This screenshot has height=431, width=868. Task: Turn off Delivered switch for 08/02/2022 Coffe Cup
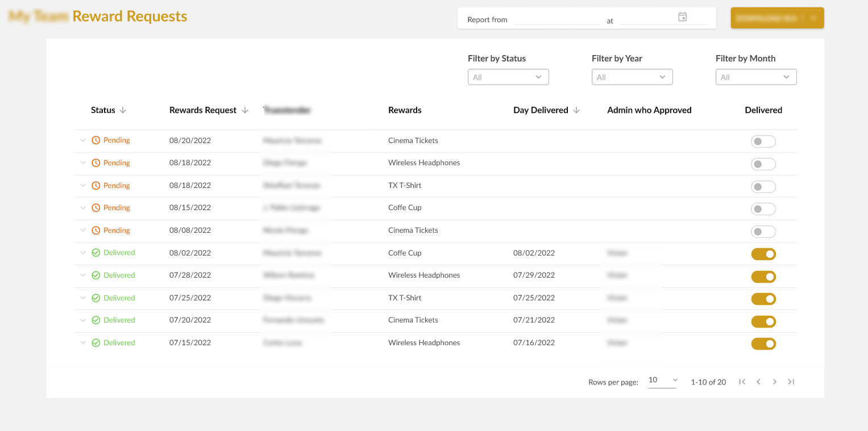763,254
